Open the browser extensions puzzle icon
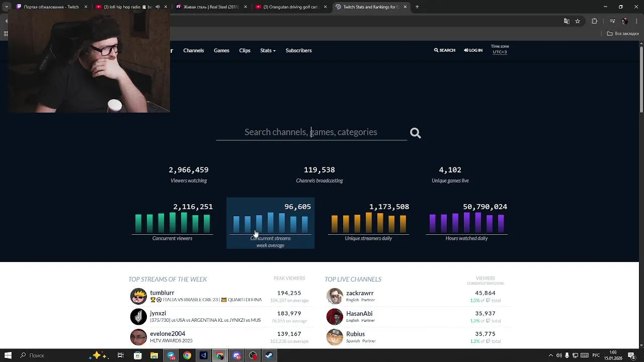This screenshot has height=362, width=644. click(595, 21)
